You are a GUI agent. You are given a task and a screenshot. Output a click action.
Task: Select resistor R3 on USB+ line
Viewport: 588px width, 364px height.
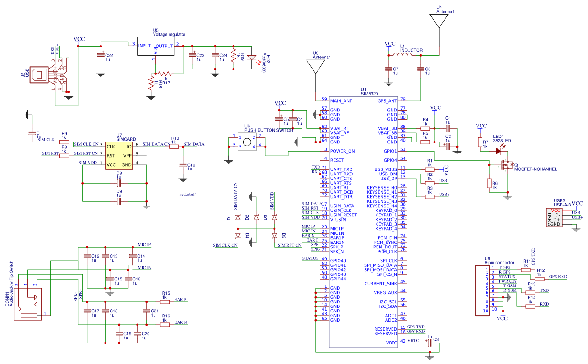[429, 197]
